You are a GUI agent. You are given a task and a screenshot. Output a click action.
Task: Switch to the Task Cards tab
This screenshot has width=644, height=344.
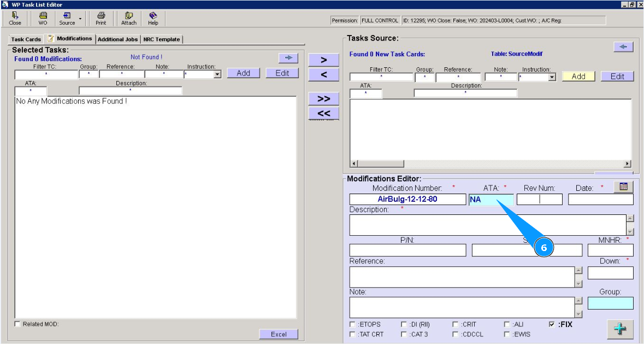pos(26,39)
